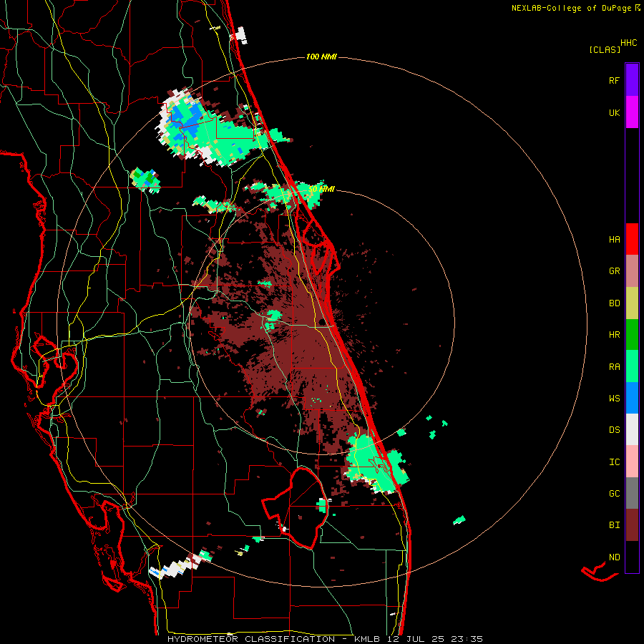Click the HA red legend swatch
This screenshot has height=644, width=644.
click(632, 239)
